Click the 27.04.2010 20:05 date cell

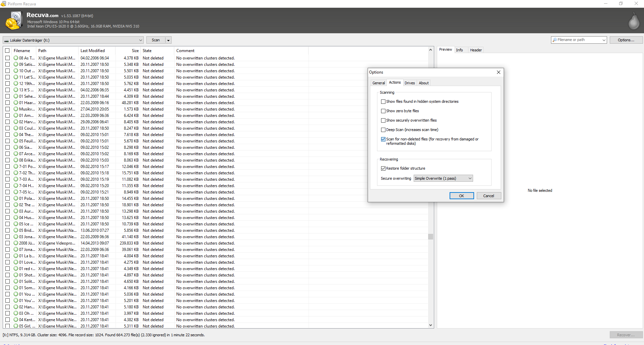point(95,109)
